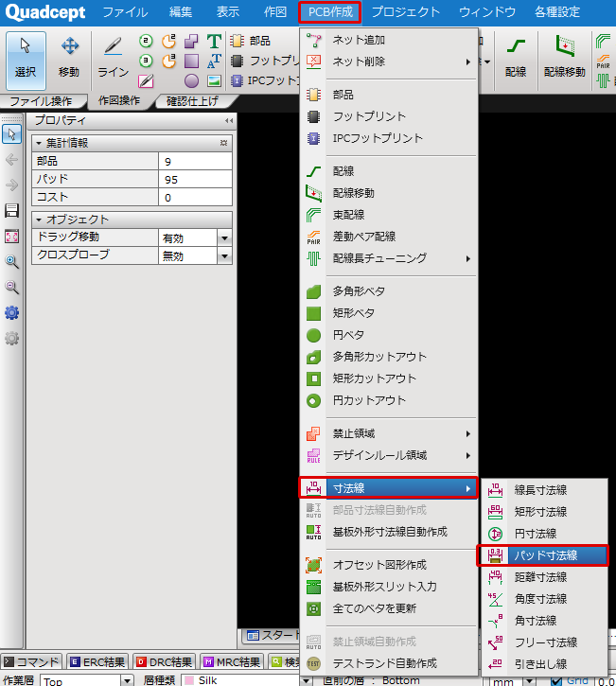Select the circle drawing tool icon

[191, 80]
